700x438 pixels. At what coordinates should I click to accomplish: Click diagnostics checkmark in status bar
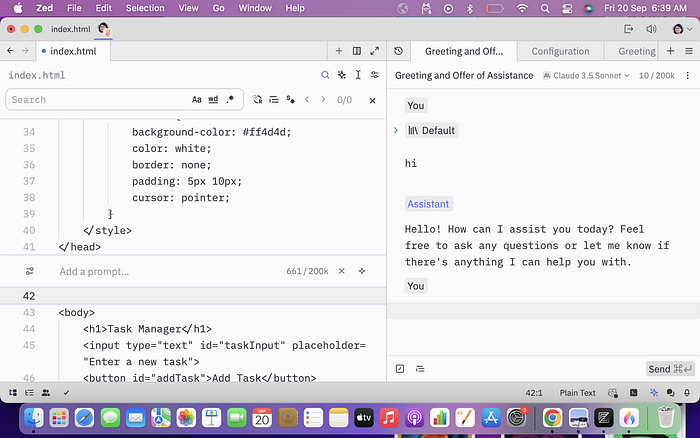click(x=66, y=392)
